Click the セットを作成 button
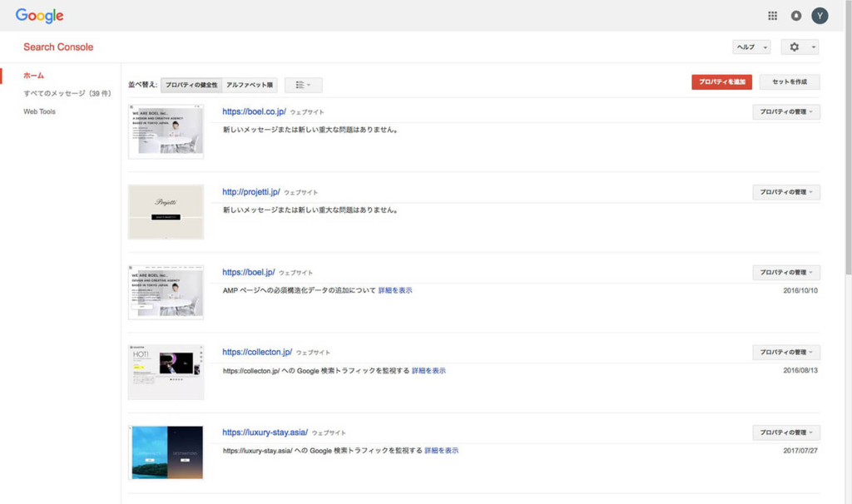This screenshot has width=852, height=504. click(790, 82)
